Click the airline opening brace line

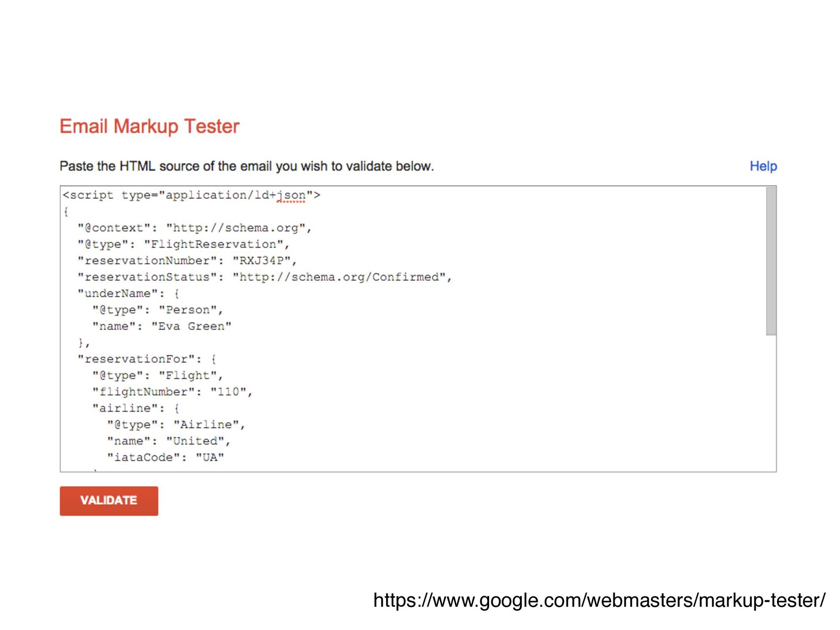[x=136, y=408]
